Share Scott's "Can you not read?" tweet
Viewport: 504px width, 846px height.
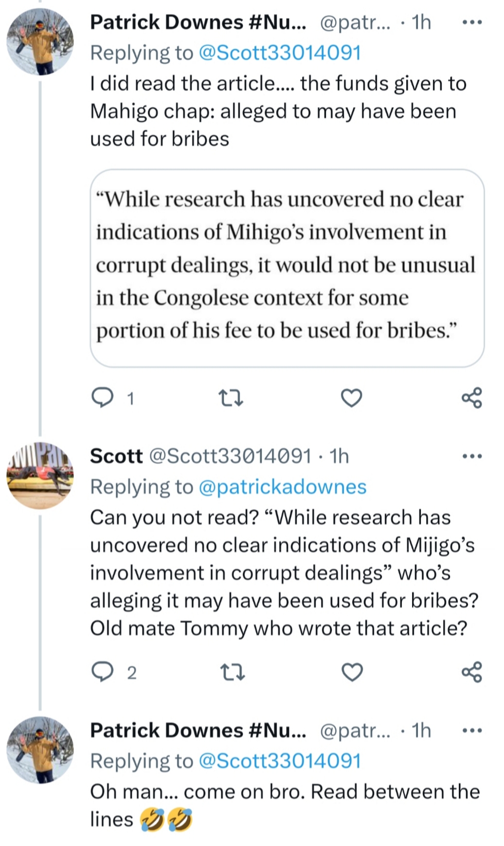(471, 672)
